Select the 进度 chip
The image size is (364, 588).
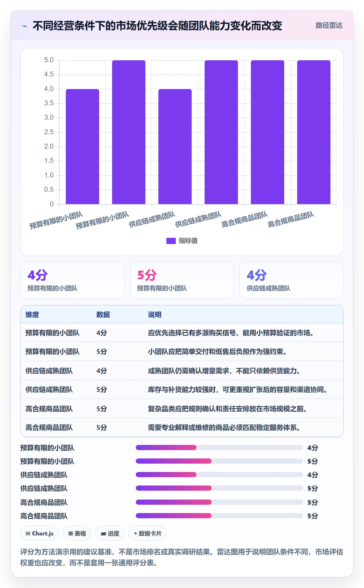tap(110, 533)
